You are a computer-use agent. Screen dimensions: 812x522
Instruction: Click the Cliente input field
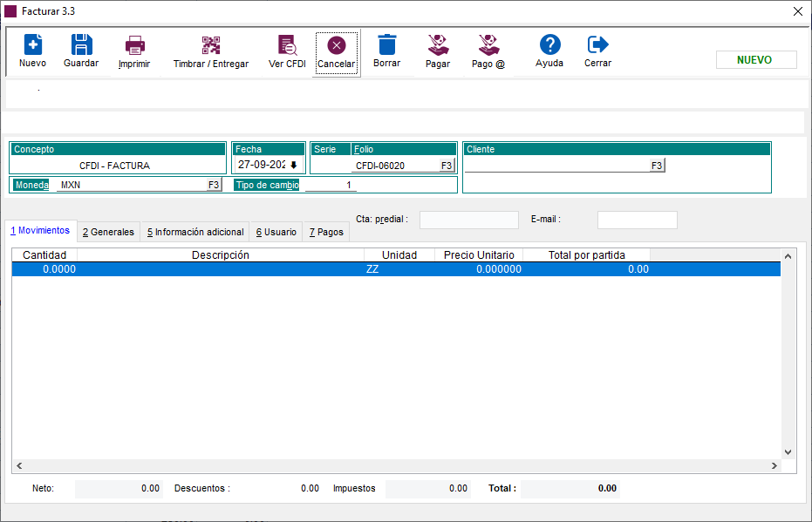click(557, 166)
